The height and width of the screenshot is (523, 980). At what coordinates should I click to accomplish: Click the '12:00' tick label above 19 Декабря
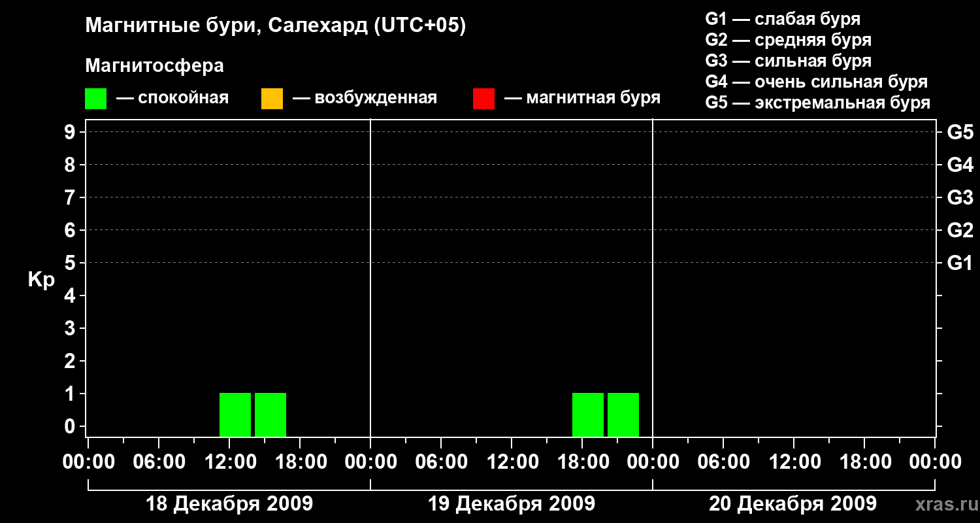click(512, 462)
